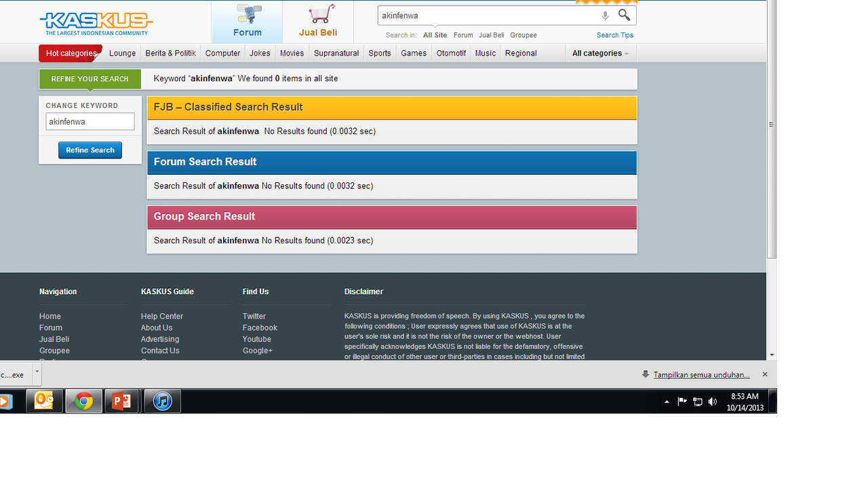Click the Group Search Result header
The image size is (868, 488).
pos(392,217)
